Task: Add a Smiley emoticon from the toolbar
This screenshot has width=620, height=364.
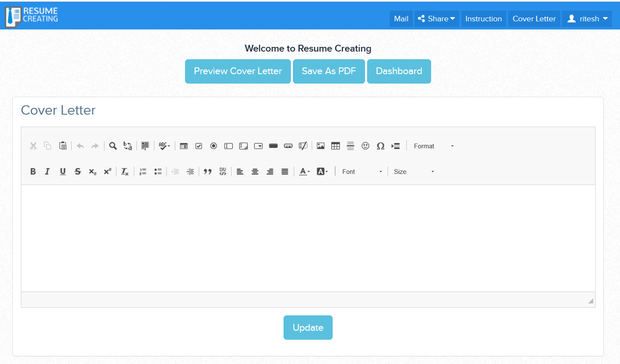Action: (365, 146)
